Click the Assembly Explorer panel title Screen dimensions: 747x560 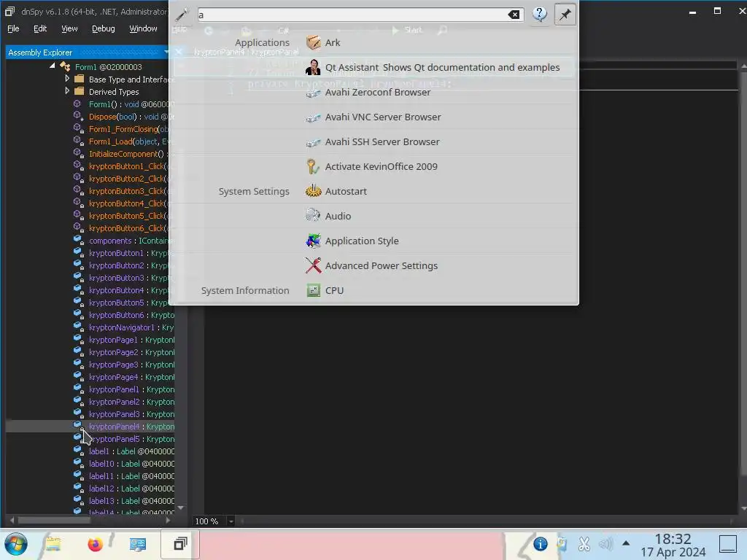click(40, 52)
